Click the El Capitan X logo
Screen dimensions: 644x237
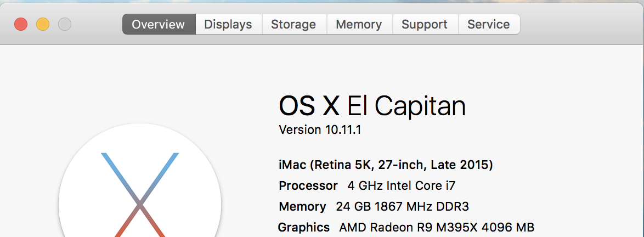[x=140, y=198]
